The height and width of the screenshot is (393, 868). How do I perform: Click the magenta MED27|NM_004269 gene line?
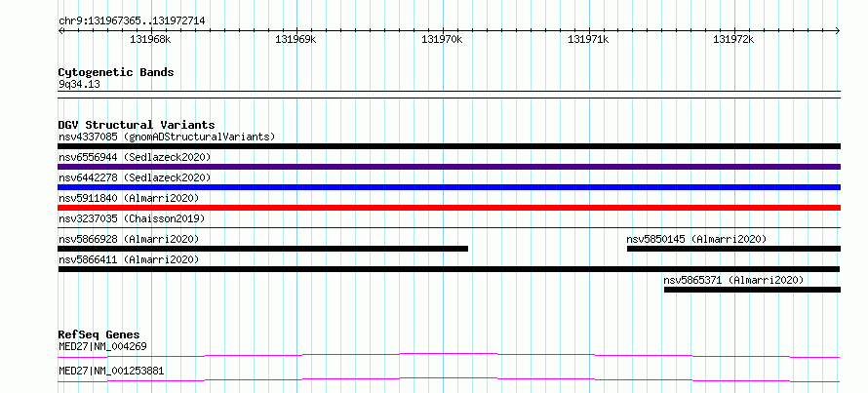click(449, 355)
